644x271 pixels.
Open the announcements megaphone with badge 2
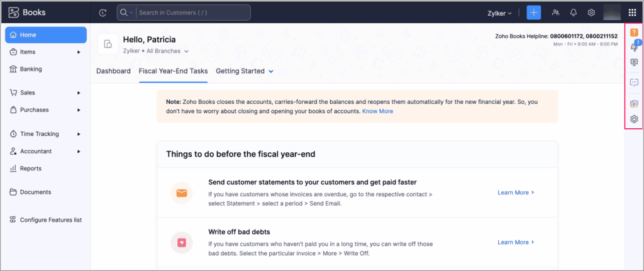pyautogui.click(x=635, y=47)
